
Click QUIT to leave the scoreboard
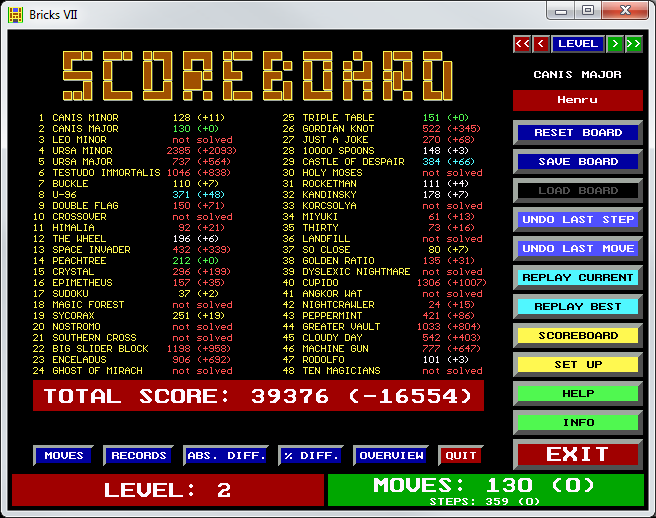(461, 456)
